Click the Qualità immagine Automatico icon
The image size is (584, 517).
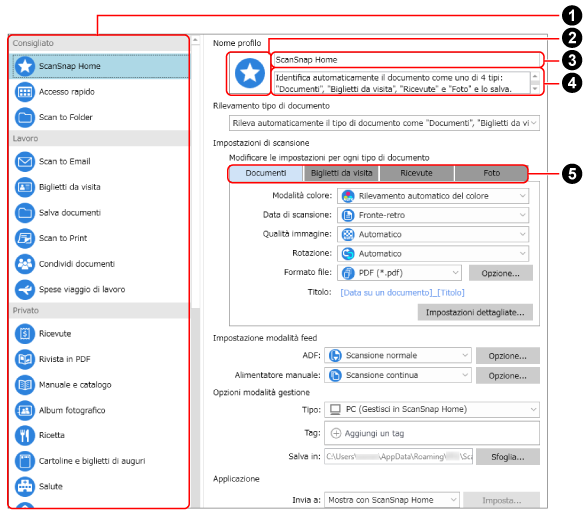point(348,234)
